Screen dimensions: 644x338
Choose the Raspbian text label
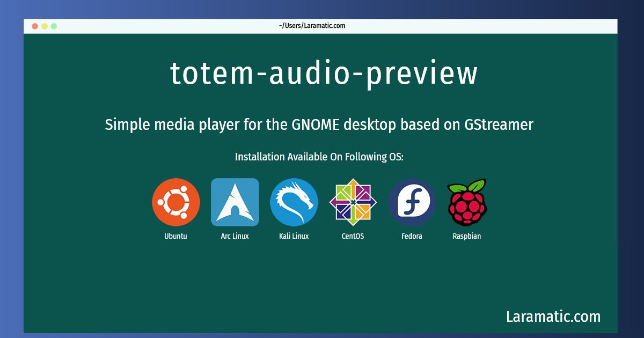[467, 236]
